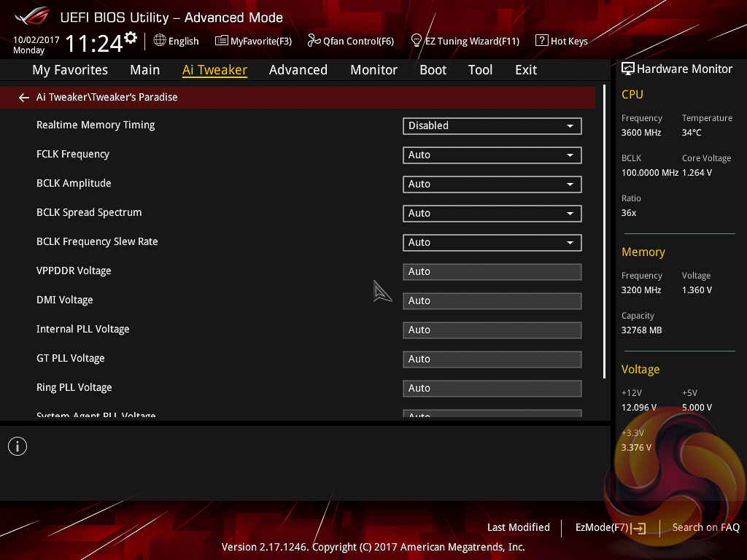The image size is (747, 560).
Task: Click the globe language icon
Action: 160,41
